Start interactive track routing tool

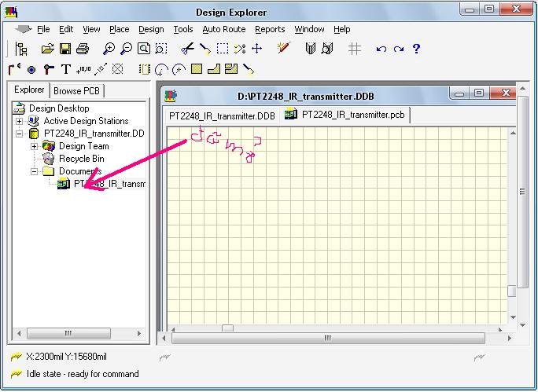(x=14, y=70)
